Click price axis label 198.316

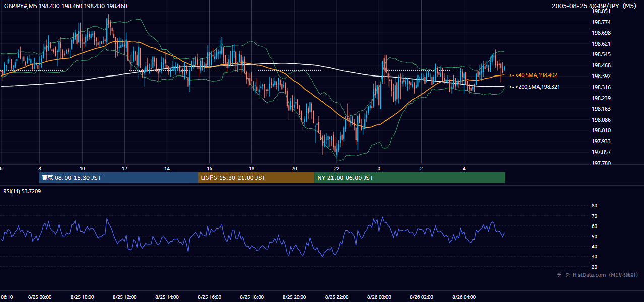pos(601,87)
